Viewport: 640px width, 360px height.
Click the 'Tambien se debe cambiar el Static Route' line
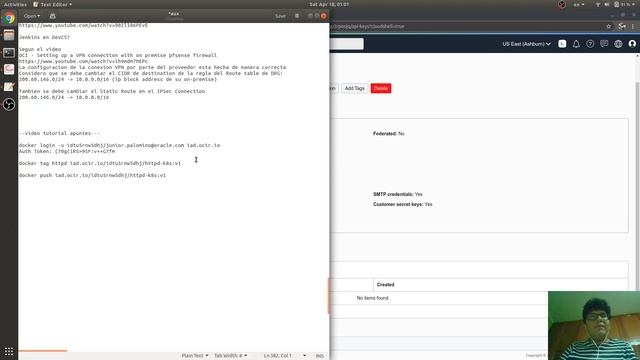pos(112,91)
